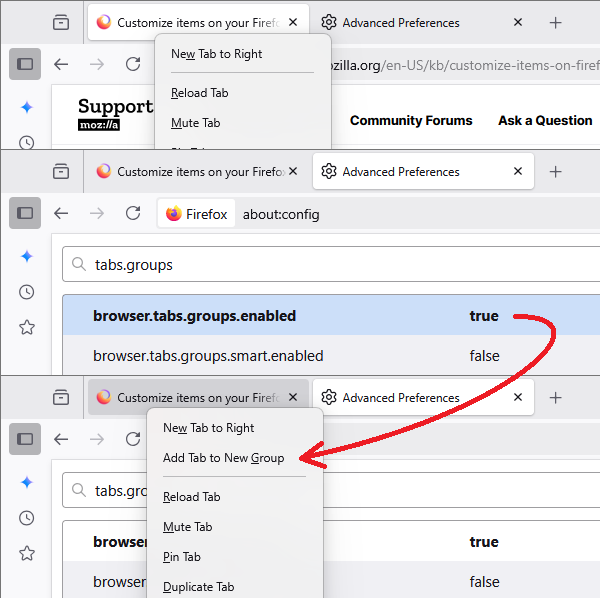Open AI chatbot sparkle icon in middle sidebar

tap(27, 256)
